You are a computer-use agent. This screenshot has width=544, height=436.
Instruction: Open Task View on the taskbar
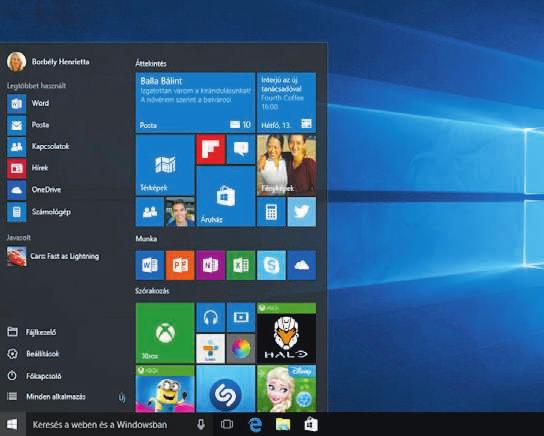coord(227,424)
